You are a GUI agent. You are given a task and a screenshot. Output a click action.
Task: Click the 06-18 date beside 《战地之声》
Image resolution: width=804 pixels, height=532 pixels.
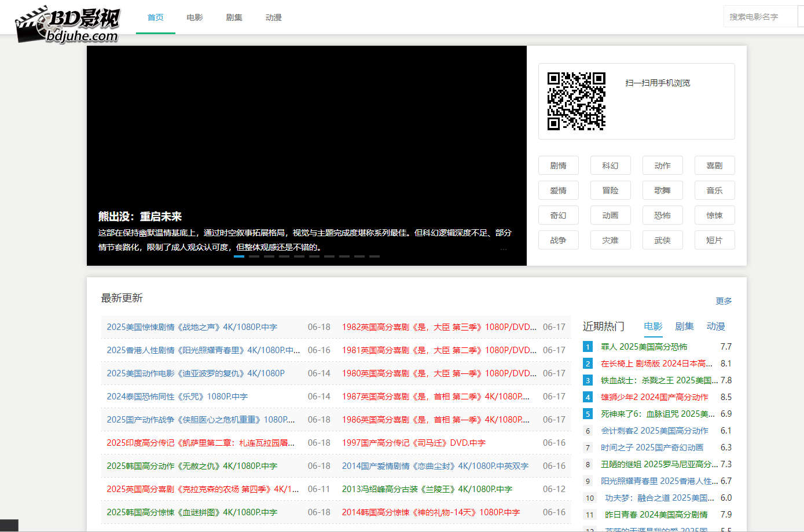coord(319,327)
